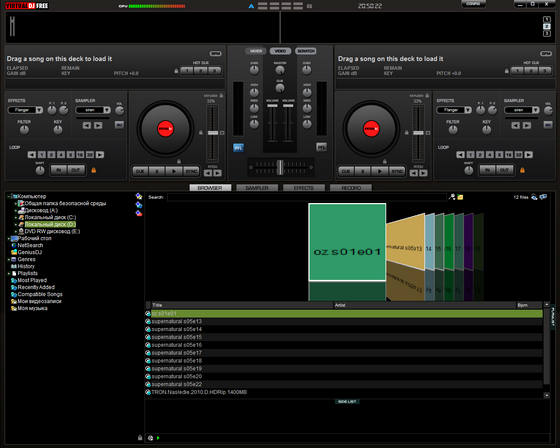Viewport: 560px width, 448px height.
Task: Click left jog wheel red center
Action: tap(165, 129)
